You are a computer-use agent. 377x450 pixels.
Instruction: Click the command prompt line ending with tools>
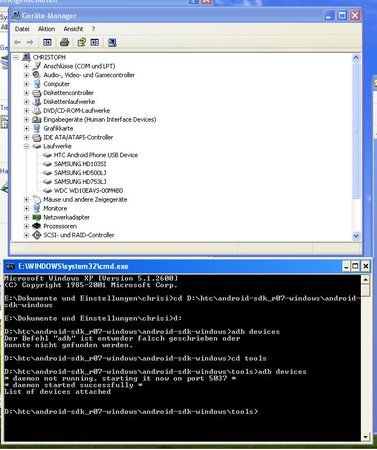coord(131,412)
